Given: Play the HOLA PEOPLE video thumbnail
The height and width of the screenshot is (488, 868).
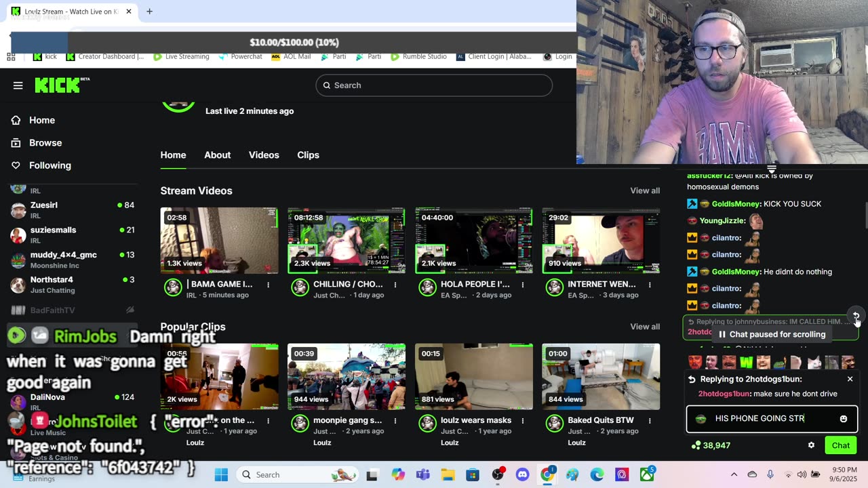Looking at the screenshot, I should click(474, 241).
